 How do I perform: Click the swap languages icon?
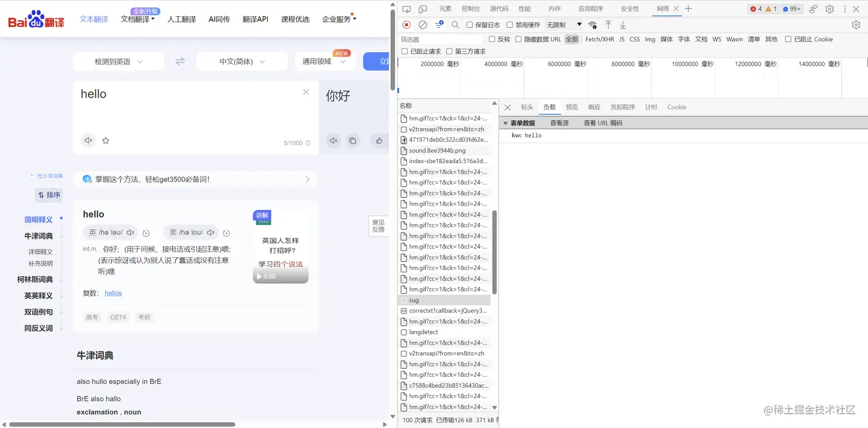coord(180,61)
